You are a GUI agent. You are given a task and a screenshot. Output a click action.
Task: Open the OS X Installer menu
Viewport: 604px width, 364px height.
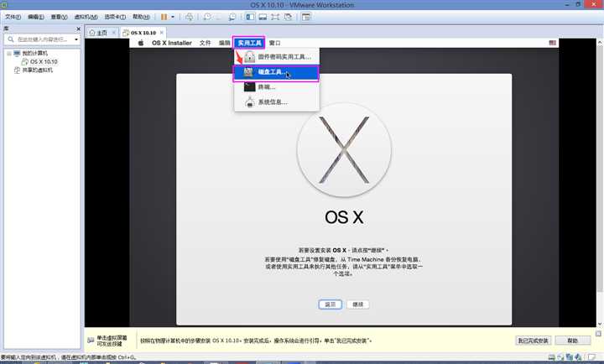[172, 43]
